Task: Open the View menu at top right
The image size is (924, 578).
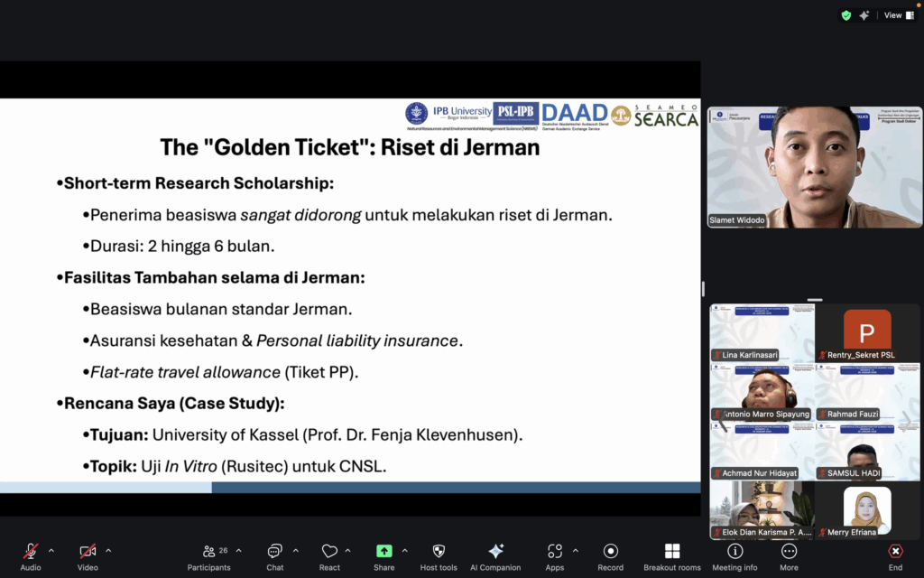Action: [x=897, y=15]
